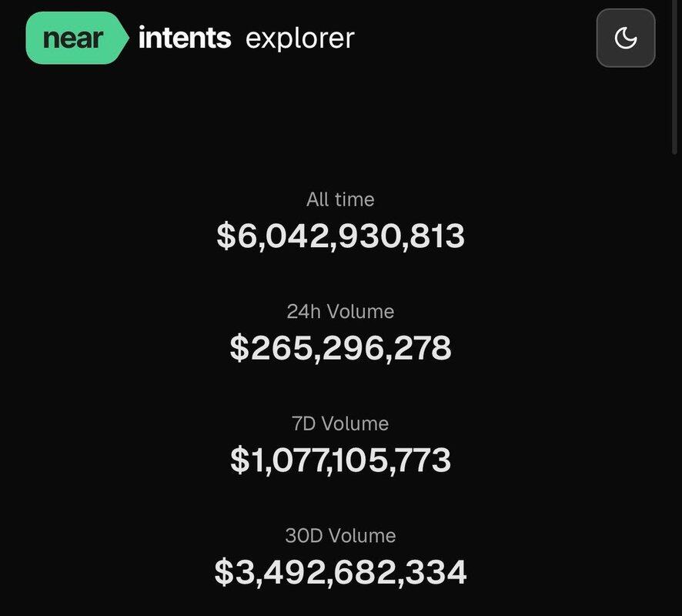This screenshot has height=616, width=682.
Task: Click the word Volume in the 24h label
Action: (x=360, y=312)
